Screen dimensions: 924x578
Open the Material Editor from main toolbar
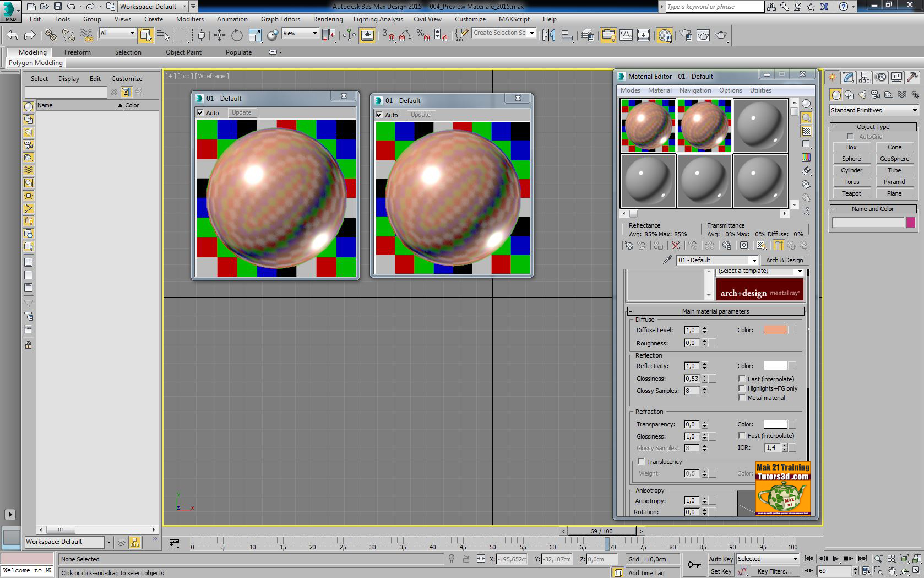pyautogui.click(x=665, y=35)
